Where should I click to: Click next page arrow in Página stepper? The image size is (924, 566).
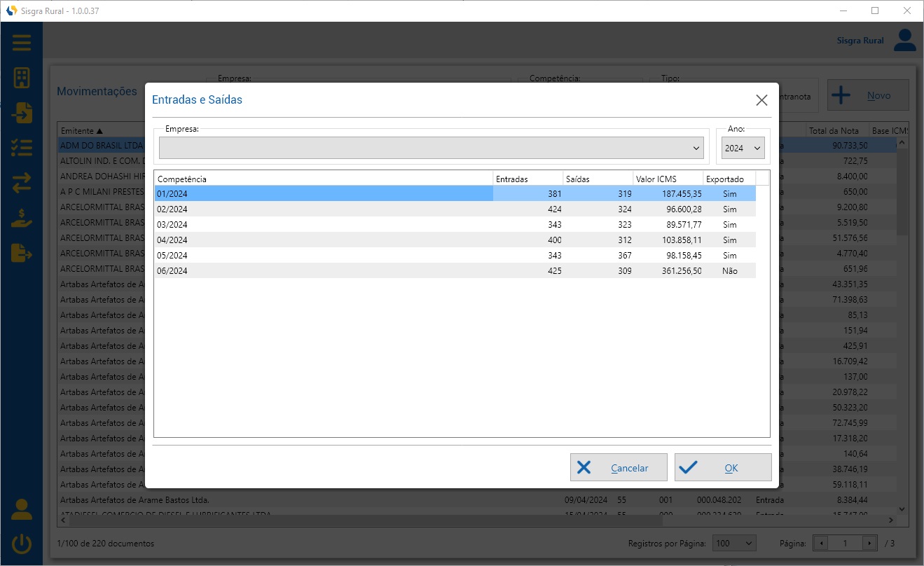pyautogui.click(x=869, y=543)
